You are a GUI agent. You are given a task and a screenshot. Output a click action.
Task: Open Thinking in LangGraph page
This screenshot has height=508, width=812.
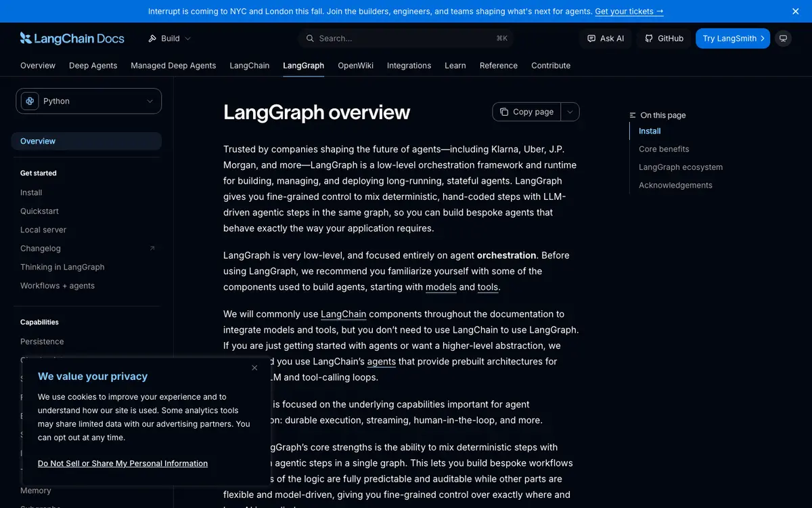(62, 267)
